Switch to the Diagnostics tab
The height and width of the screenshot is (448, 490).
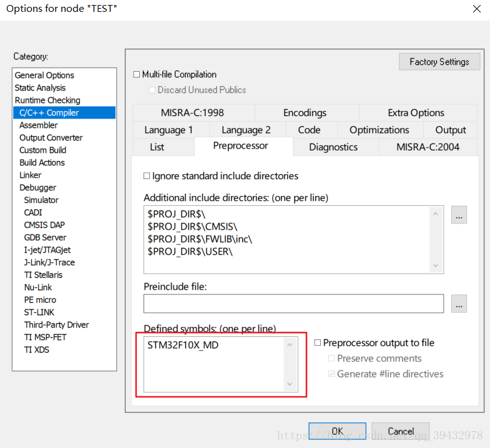point(333,147)
